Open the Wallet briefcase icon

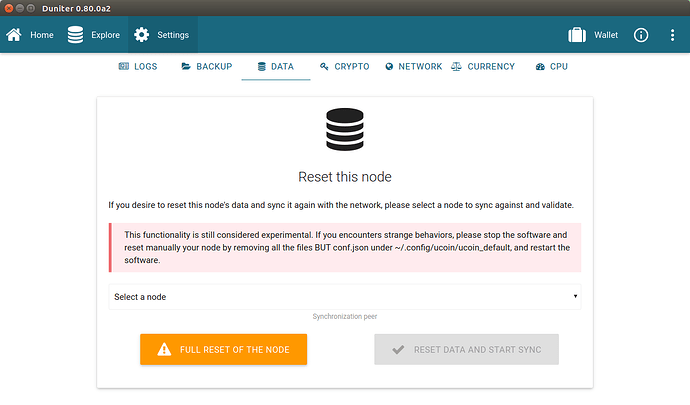pos(577,35)
